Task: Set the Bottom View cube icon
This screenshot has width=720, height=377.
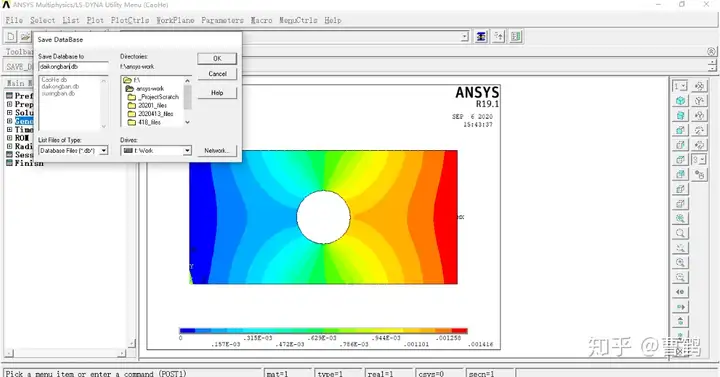Action: (x=681, y=203)
